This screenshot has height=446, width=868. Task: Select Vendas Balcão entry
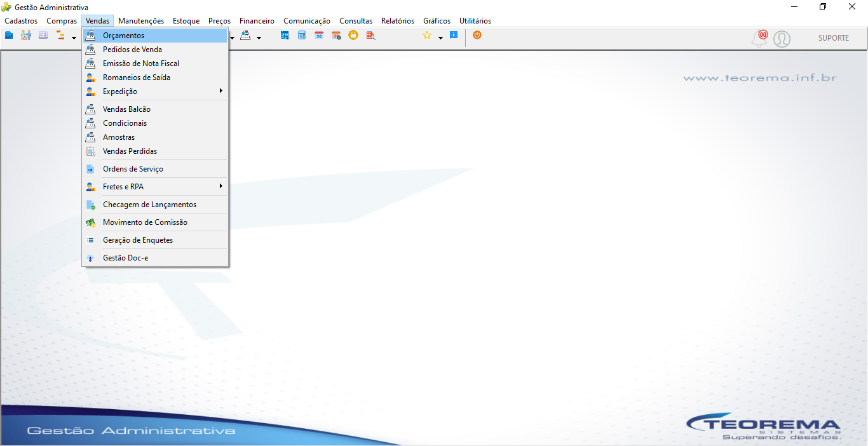[155, 109]
